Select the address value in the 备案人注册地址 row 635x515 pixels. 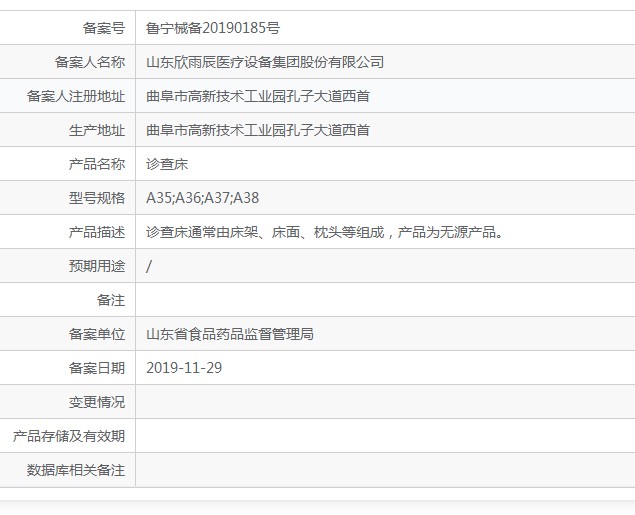(258, 96)
